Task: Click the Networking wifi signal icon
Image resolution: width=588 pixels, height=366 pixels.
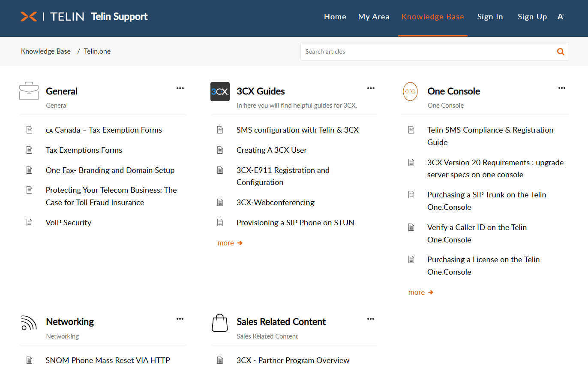Action: click(29, 322)
